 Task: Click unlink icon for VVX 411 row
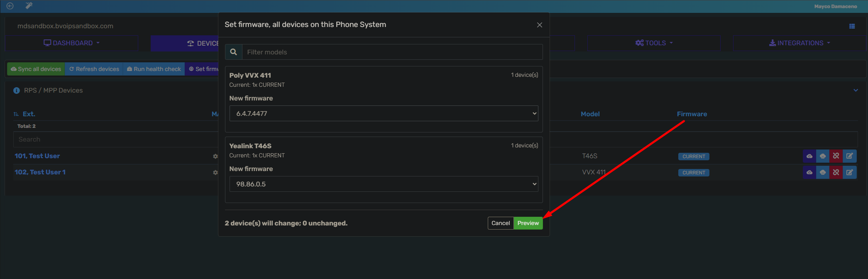[836, 172]
